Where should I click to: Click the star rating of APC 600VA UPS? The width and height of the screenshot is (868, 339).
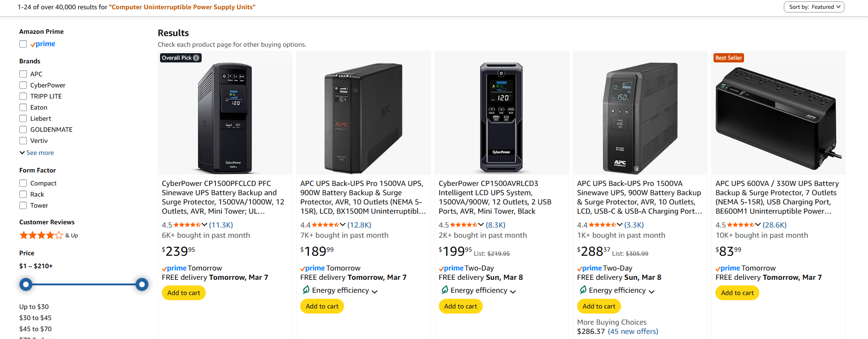[x=741, y=225]
